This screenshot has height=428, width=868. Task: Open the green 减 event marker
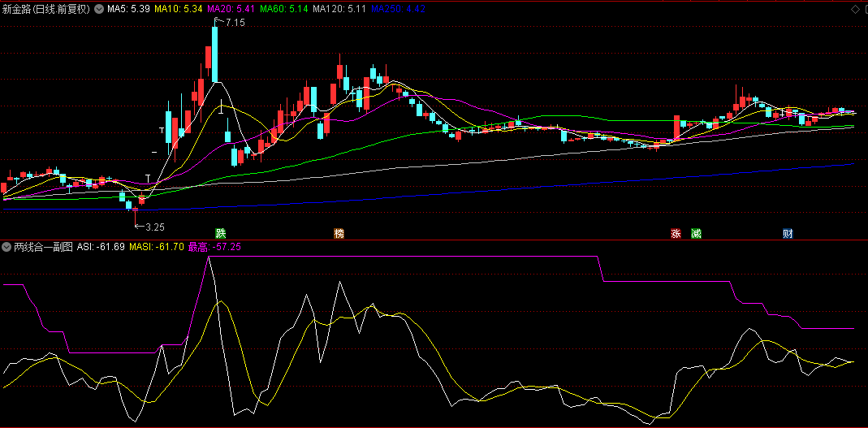696,233
